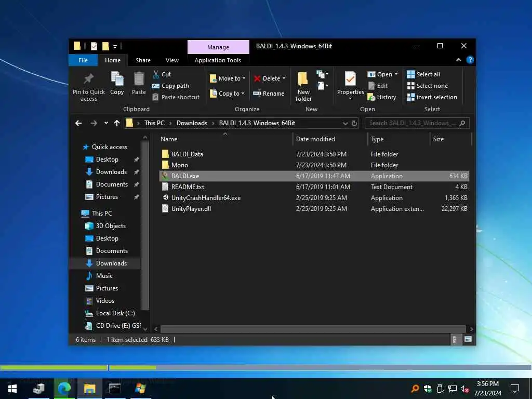Viewport: 532px width, 399px height.
Task: Sort files by Name column header
Action: 225,139
